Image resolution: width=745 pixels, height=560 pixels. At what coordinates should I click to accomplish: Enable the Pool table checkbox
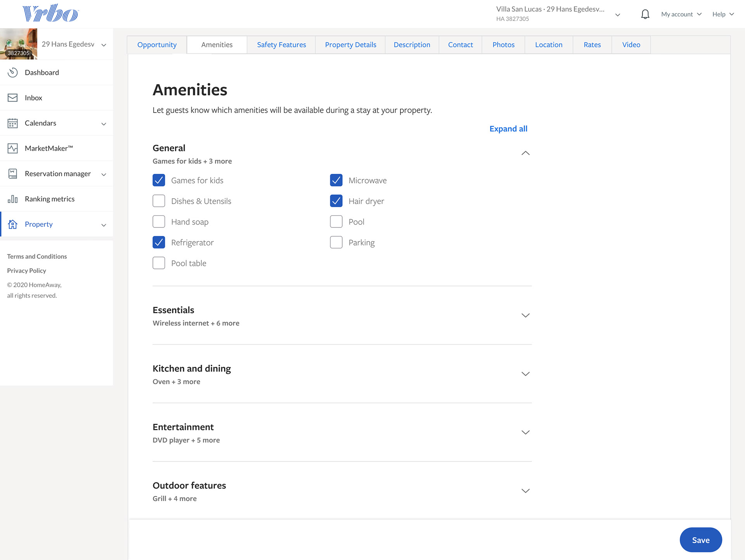coord(159,263)
